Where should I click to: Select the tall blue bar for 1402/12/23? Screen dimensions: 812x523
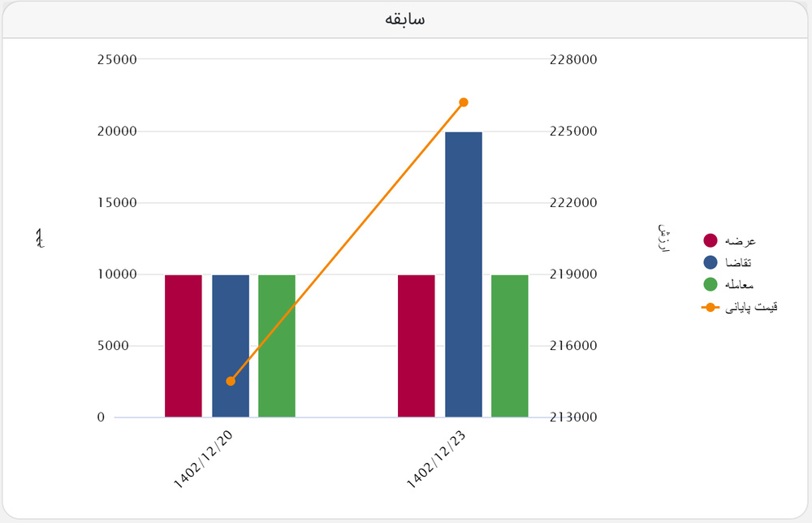[x=464, y=274]
